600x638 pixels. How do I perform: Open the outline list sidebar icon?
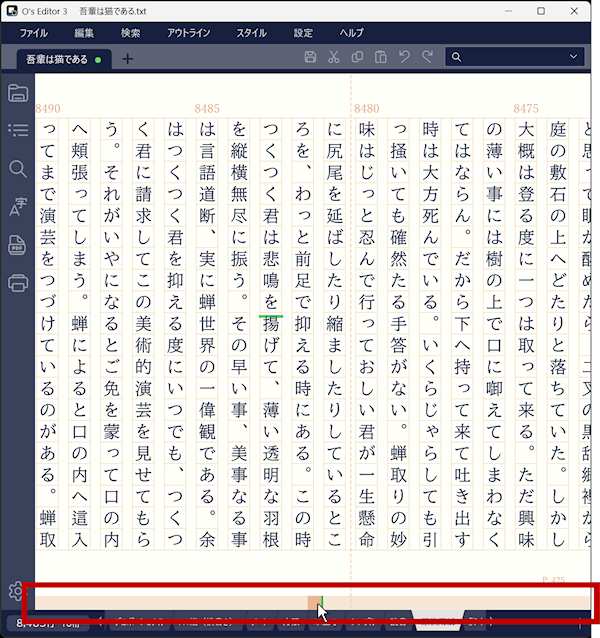(18, 130)
